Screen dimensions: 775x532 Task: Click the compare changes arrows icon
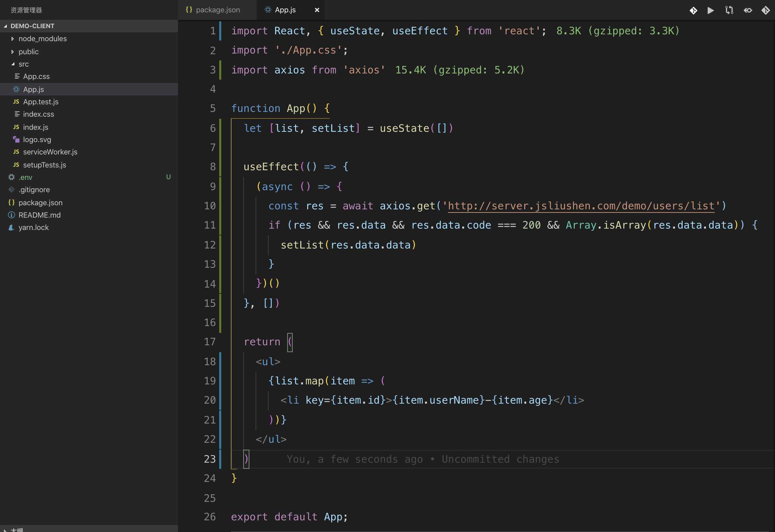[x=729, y=10]
